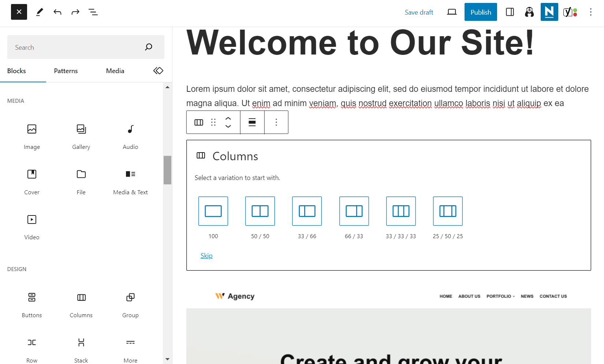Skip the columns variation selection
604x364 pixels.
(x=206, y=255)
